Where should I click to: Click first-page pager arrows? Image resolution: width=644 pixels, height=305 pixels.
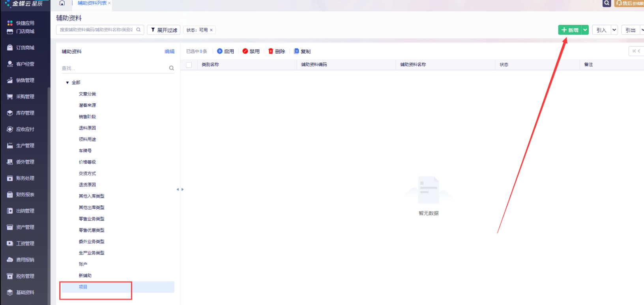(636, 51)
